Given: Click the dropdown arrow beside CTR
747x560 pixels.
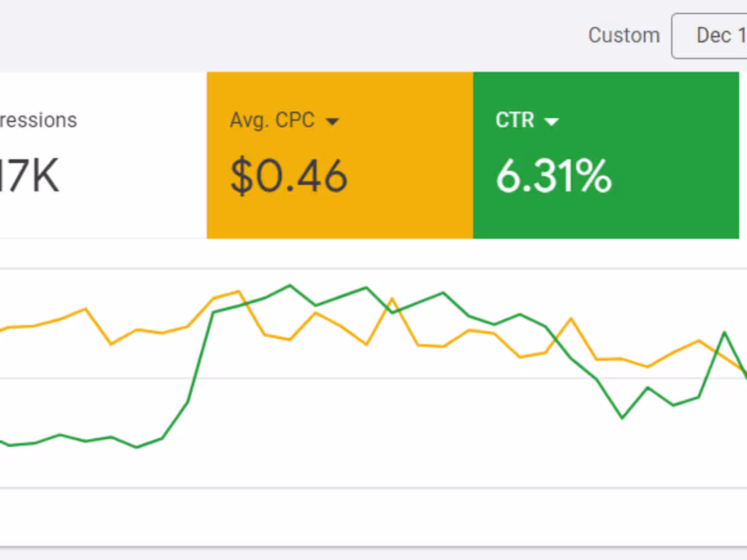Looking at the screenshot, I should pyautogui.click(x=552, y=121).
